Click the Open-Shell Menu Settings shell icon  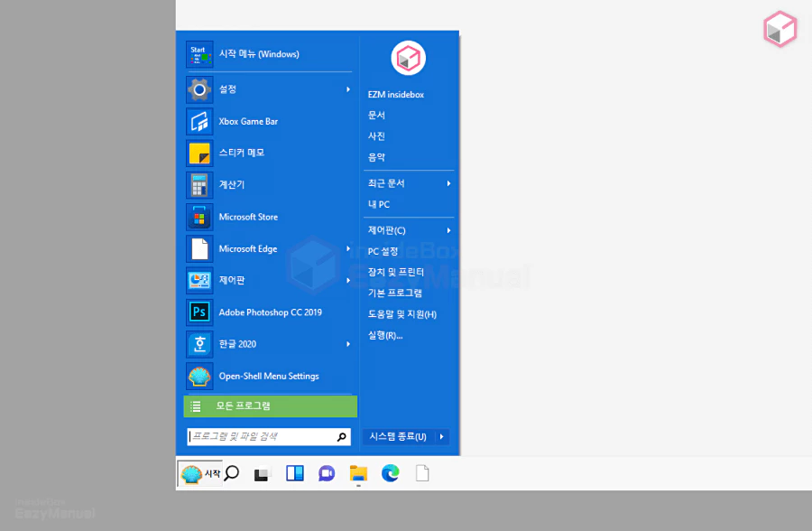[199, 377]
